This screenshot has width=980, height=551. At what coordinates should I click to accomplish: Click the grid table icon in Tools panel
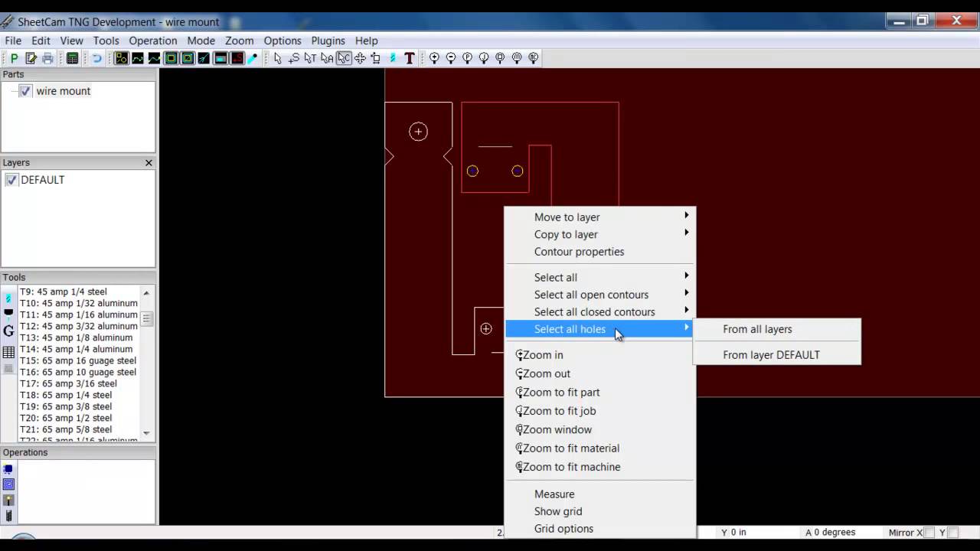coord(8,352)
